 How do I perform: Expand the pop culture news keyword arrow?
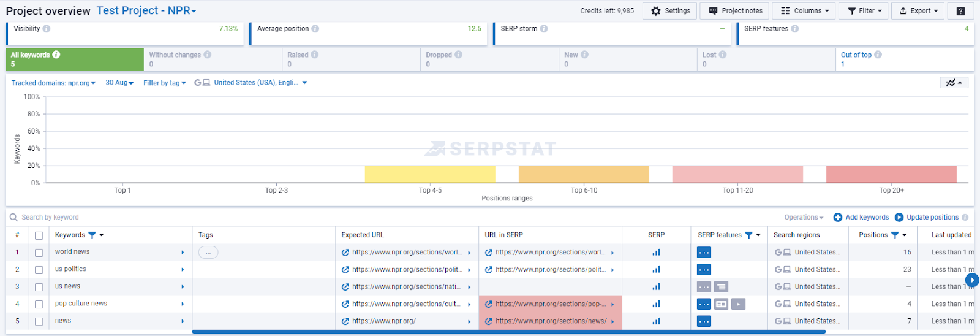tap(183, 304)
